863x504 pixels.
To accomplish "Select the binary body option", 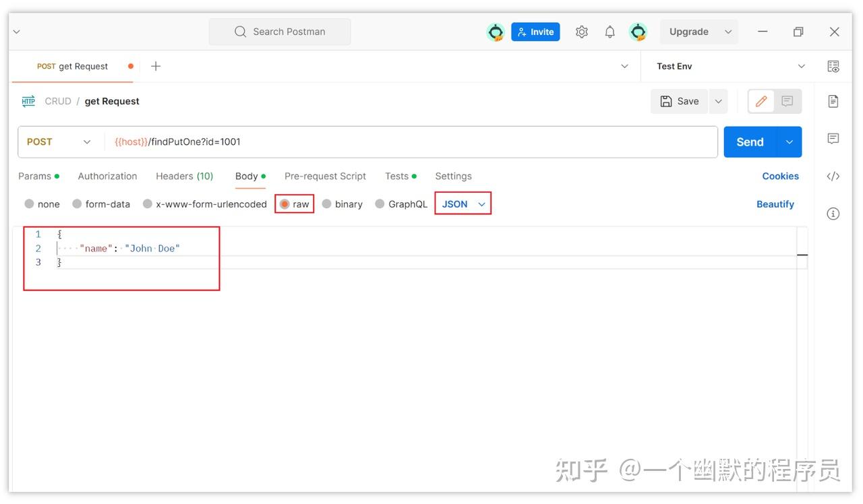I will [x=343, y=203].
